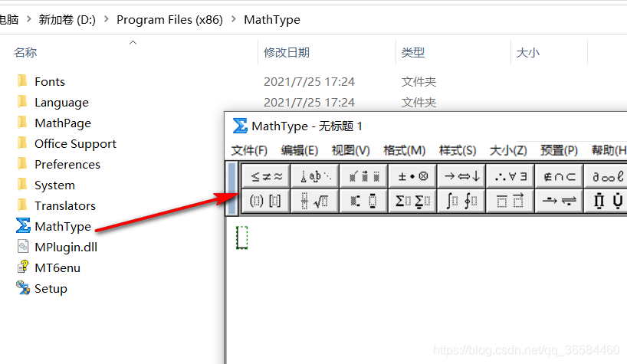The height and width of the screenshot is (364, 627).
Task: Open the underbar and overbar templates palette
Action: pos(510,201)
